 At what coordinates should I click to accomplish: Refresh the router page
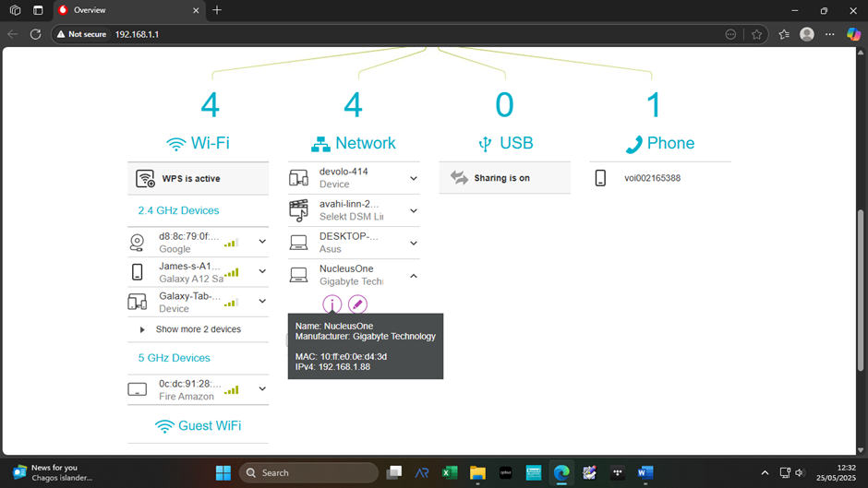point(35,34)
